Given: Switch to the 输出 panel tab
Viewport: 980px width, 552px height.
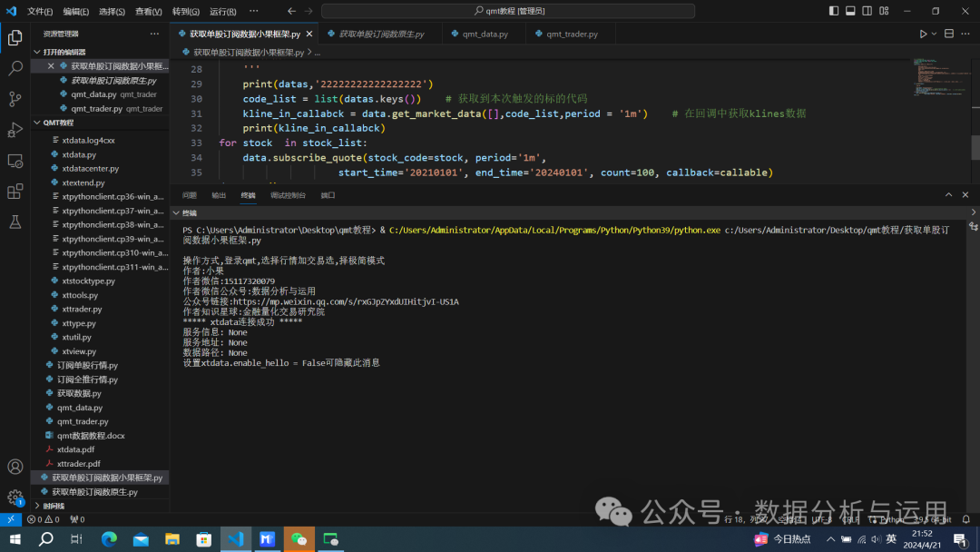Looking at the screenshot, I should [219, 196].
